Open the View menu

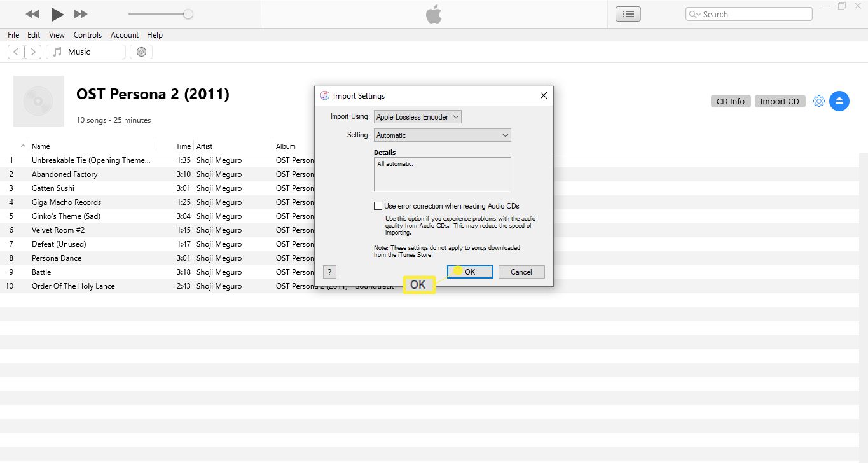[x=57, y=35]
